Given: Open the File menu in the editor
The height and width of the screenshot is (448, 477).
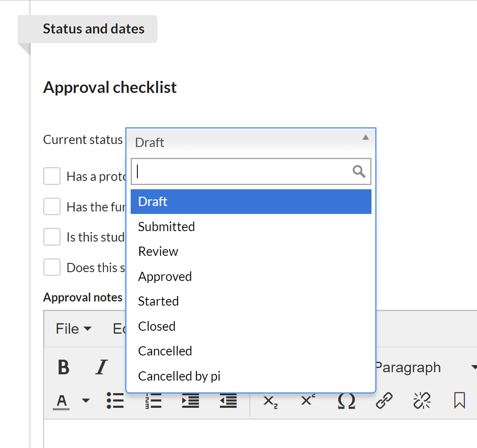Looking at the screenshot, I should click(73, 329).
